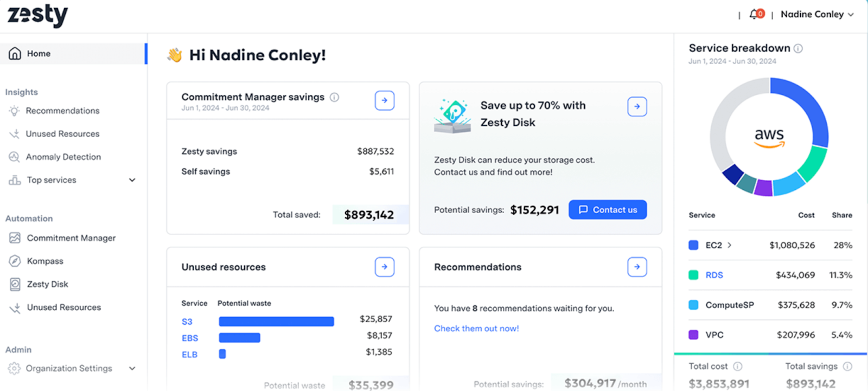This screenshot has height=391, width=868.
Task: Click the ELB potential waste bar
Action: 222,354
